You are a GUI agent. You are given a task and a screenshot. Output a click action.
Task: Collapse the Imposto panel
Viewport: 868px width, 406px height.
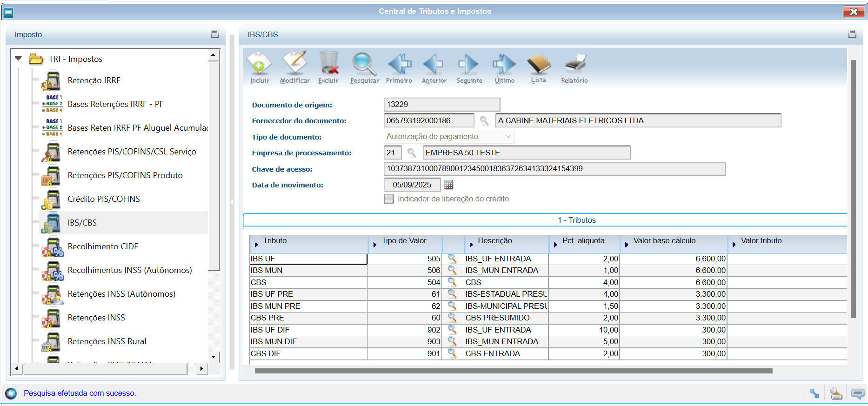click(x=214, y=34)
